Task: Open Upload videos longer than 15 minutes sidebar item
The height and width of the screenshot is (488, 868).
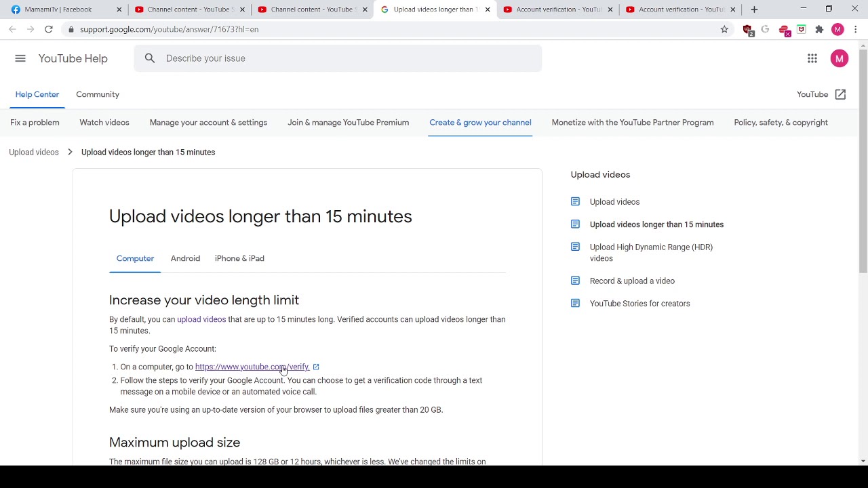Action: [656, 224]
